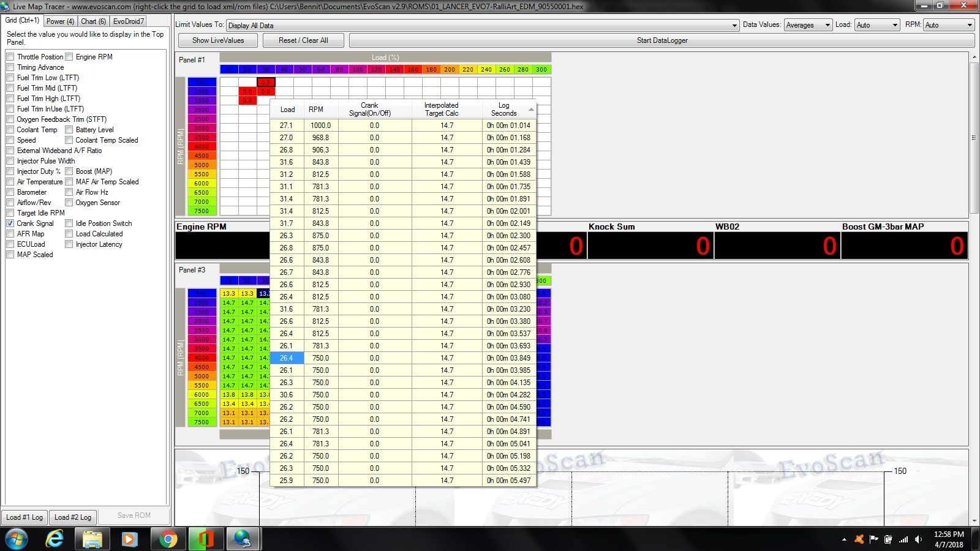
Task: Open Windows Media Player taskbar icon
Action: point(129,539)
